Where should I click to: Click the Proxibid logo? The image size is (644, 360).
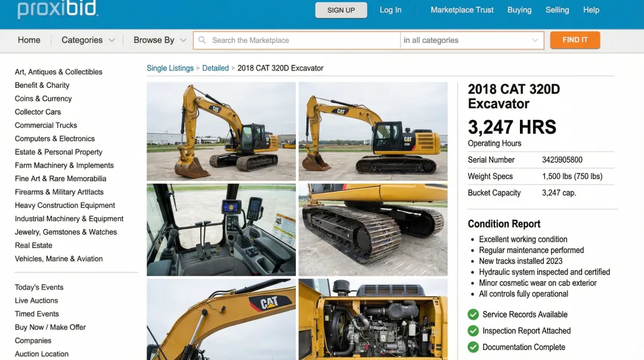point(58,10)
